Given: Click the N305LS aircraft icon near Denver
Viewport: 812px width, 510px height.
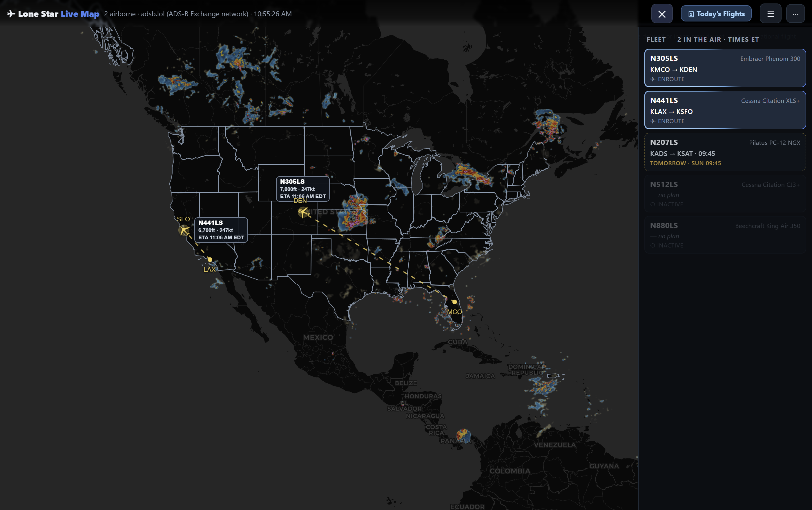Looking at the screenshot, I should tap(304, 212).
